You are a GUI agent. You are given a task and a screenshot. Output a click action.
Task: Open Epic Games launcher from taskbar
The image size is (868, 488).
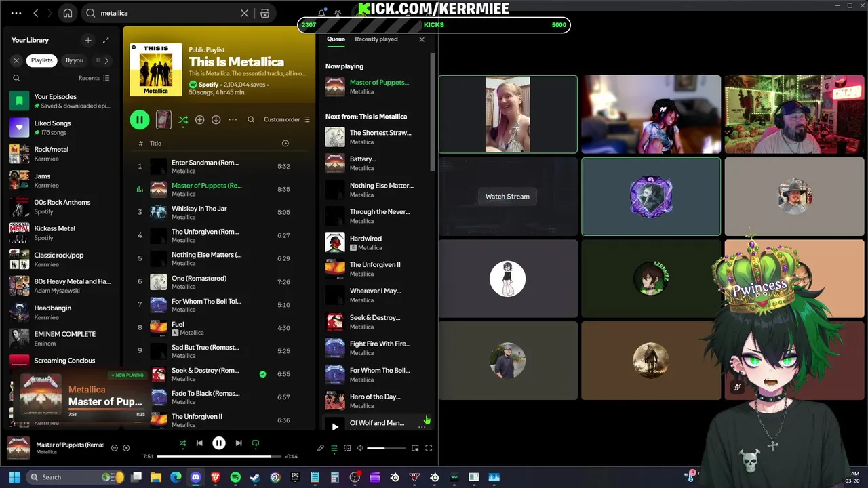[x=295, y=477]
